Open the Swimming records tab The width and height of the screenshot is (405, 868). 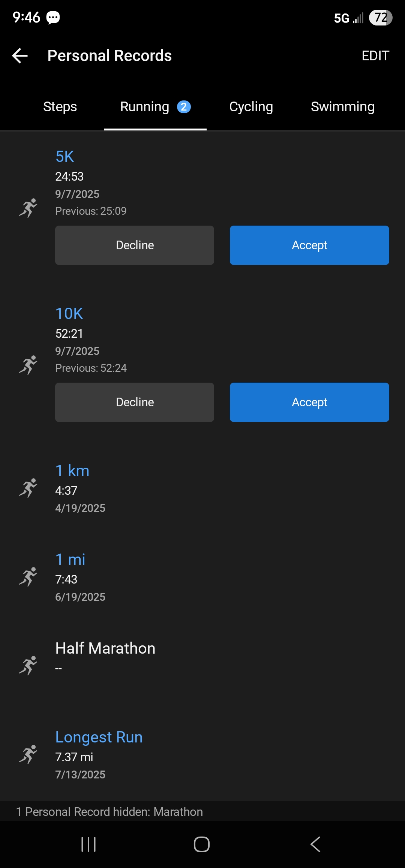(342, 107)
